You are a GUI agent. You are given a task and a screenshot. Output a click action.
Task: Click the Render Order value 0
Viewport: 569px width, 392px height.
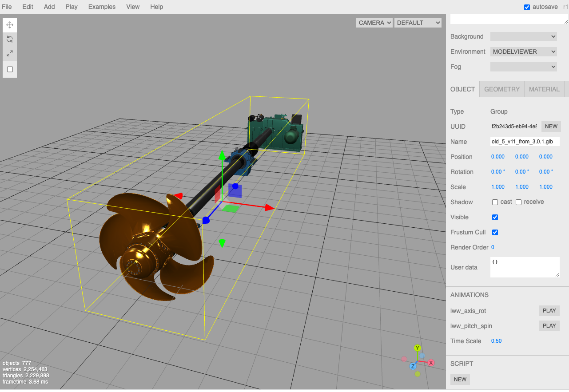(x=493, y=247)
